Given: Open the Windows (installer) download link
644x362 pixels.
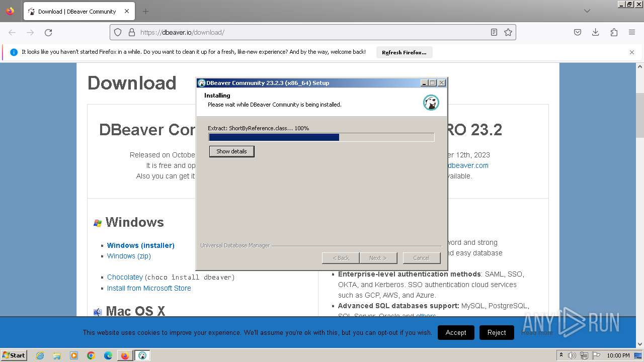Looking at the screenshot, I should (x=141, y=245).
